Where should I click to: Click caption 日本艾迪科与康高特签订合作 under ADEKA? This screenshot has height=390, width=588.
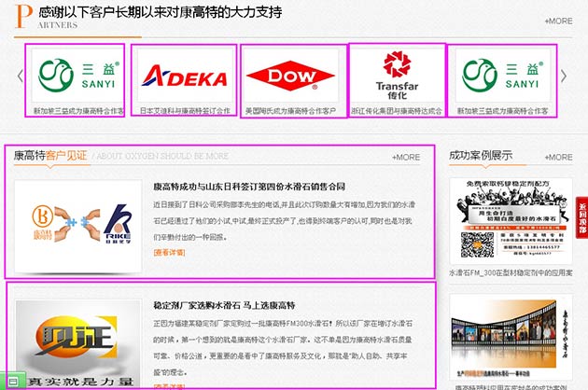(x=184, y=110)
